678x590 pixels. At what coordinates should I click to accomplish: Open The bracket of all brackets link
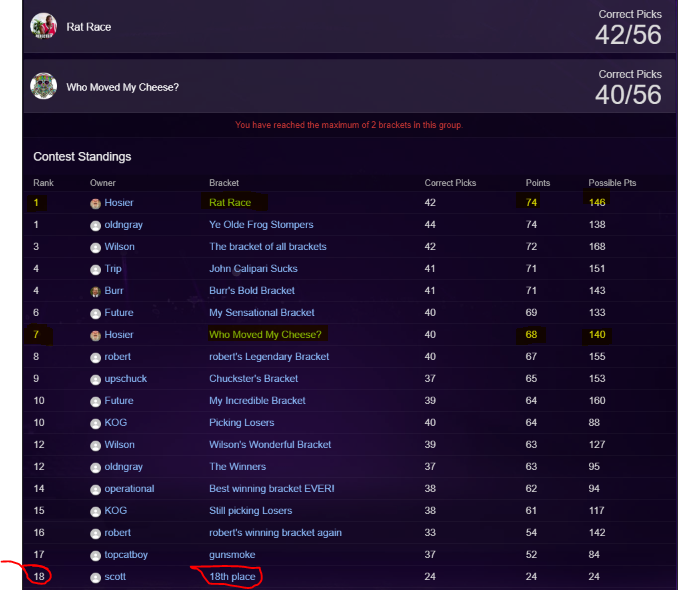coord(268,247)
